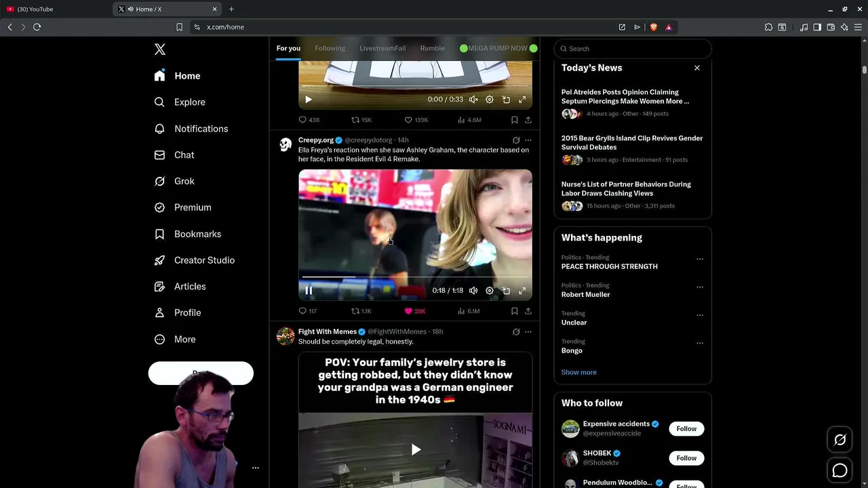Click the X logo in the sidebar

pos(160,49)
